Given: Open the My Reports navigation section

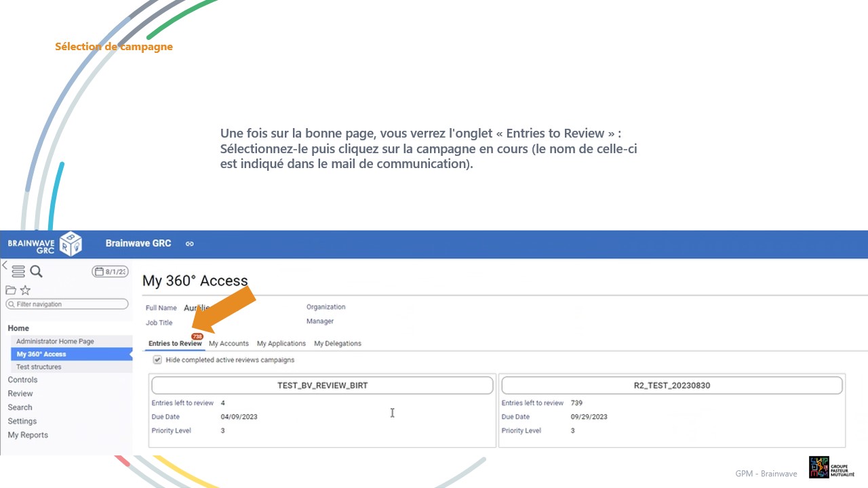Looking at the screenshot, I should 28,435.
